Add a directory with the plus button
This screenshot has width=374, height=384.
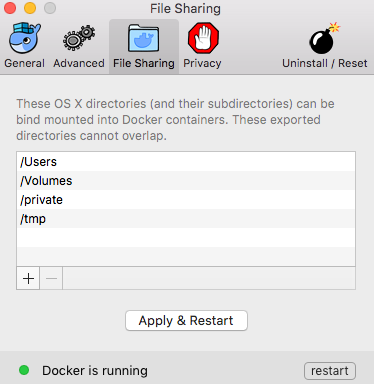tap(28, 278)
